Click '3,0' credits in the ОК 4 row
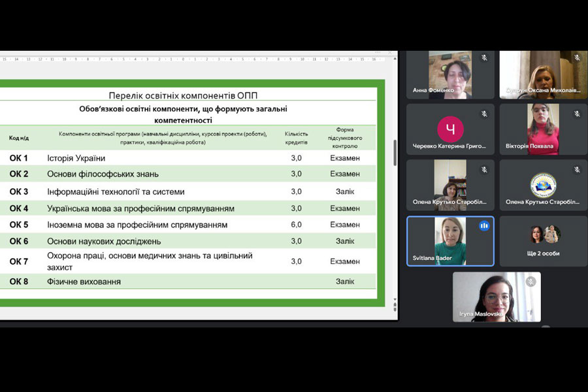The height and width of the screenshot is (392, 588). (x=296, y=208)
